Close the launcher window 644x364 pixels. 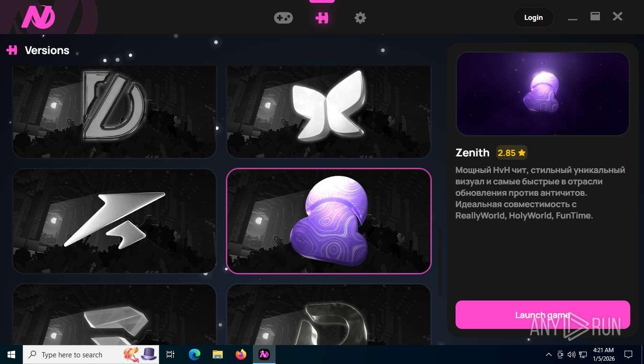[x=617, y=17]
